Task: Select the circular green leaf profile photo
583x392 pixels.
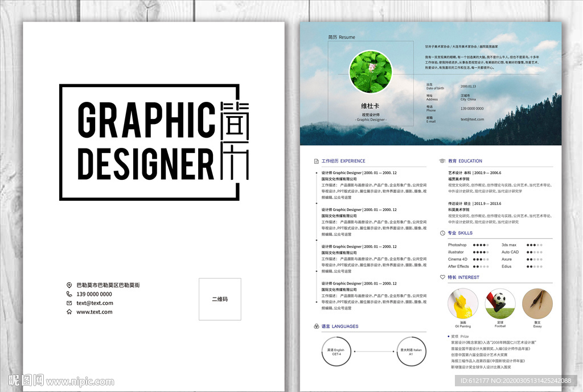Action: 370,72
